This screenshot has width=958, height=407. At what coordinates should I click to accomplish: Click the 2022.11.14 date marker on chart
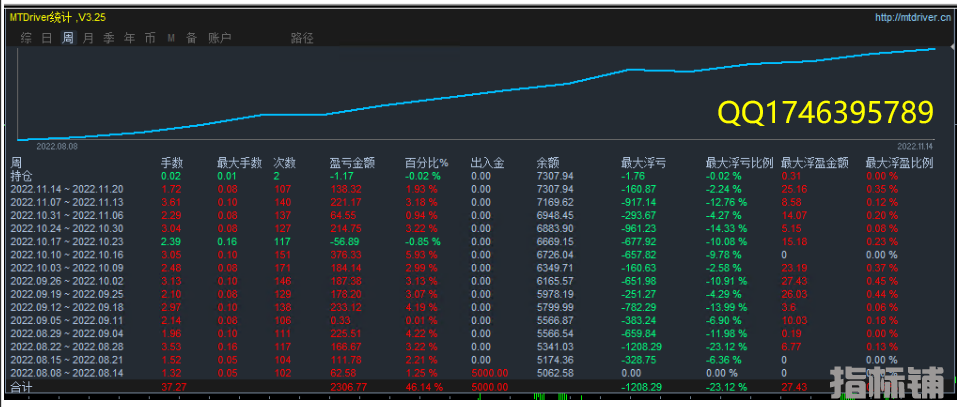point(914,145)
